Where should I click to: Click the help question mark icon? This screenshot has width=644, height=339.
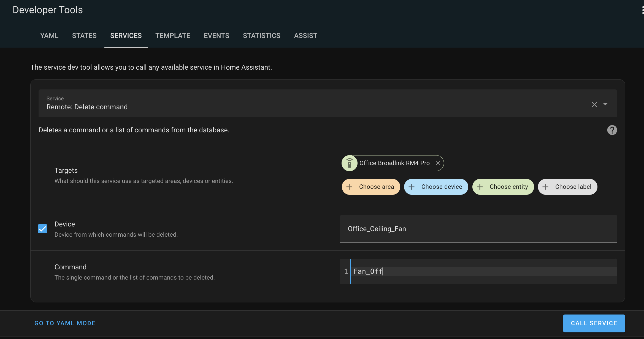pos(612,130)
